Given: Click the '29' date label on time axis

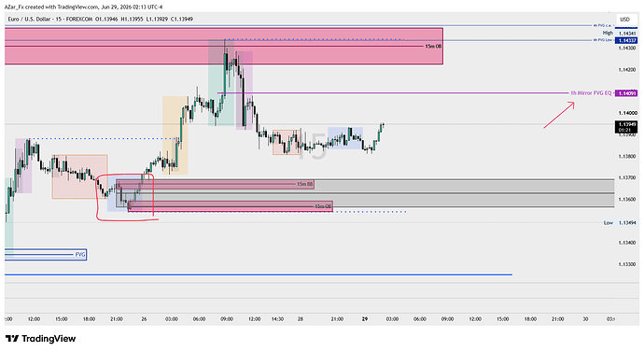Looking at the screenshot, I should tap(365, 319).
